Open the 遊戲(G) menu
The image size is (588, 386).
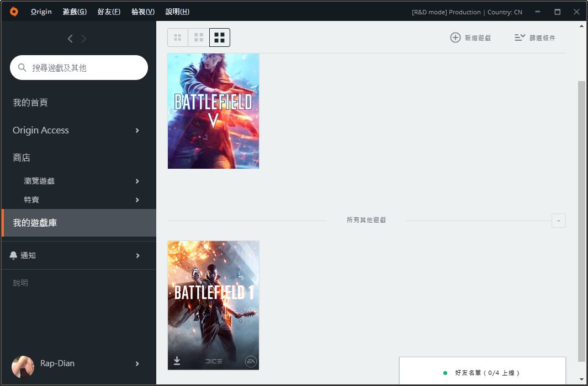click(75, 12)
